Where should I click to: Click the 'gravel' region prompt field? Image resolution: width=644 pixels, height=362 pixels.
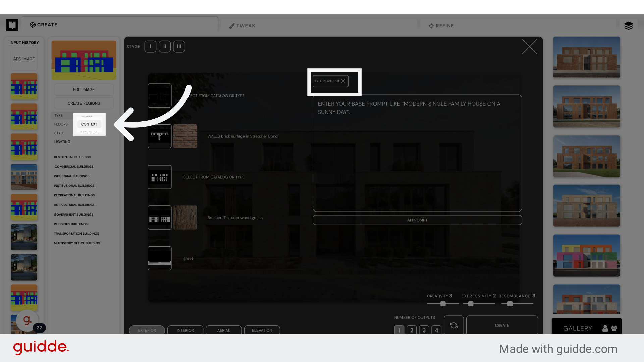pos(189,258)
